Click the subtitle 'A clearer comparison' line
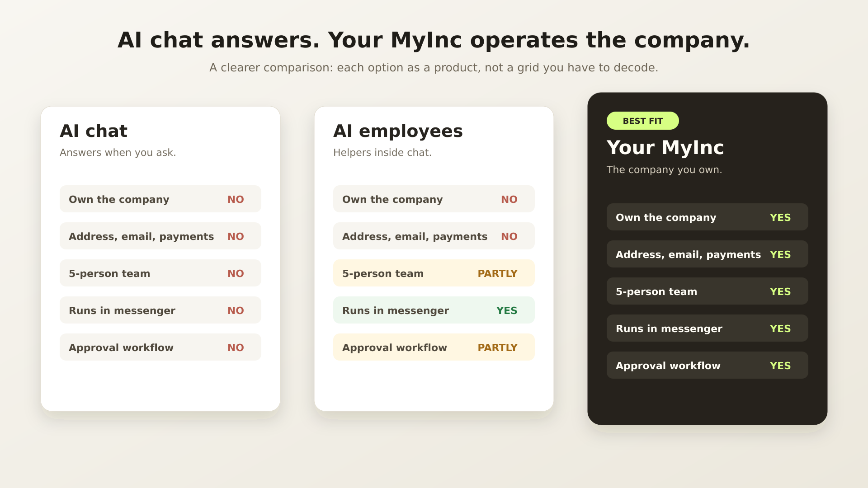The width and height of the screenshot is (868, 488). (x=434, y=67)
